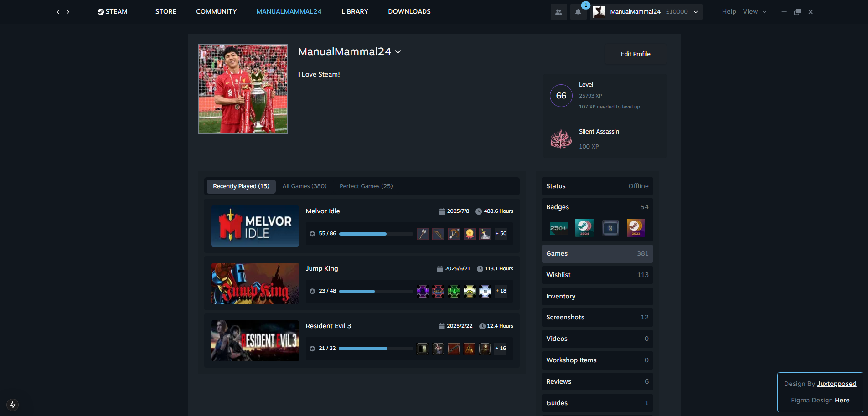This screenshot has height=416, width=868.
Task: Click the lightning bolt icon at bottom left
Action: pyautogui.click(x=13, y=405)
